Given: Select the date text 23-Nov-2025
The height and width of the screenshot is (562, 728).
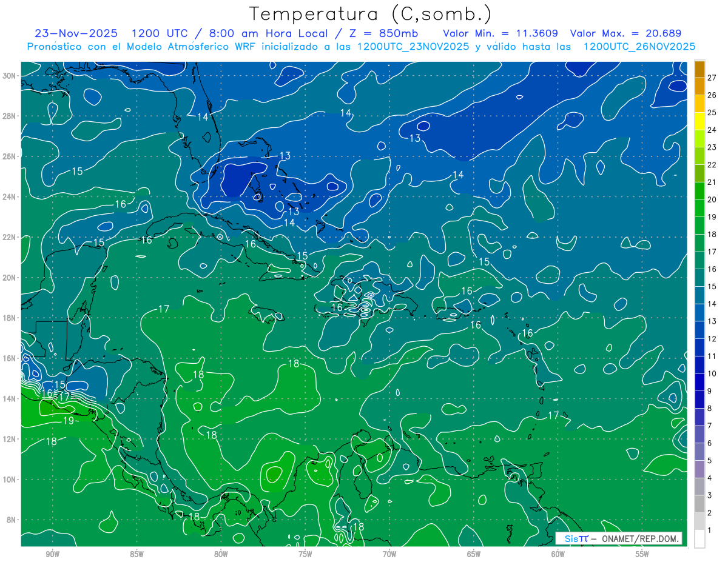Looking at the screenshot, I should pos(76,33).
